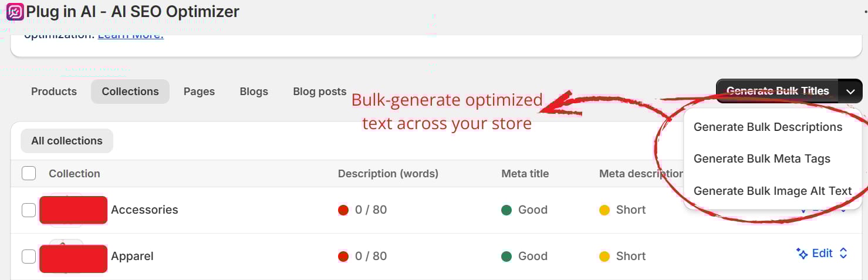Click the green Good indicator in Apparel row
The height and width of the screenshot is (280, 868).
pyautogui.click(x=506, y=257)
